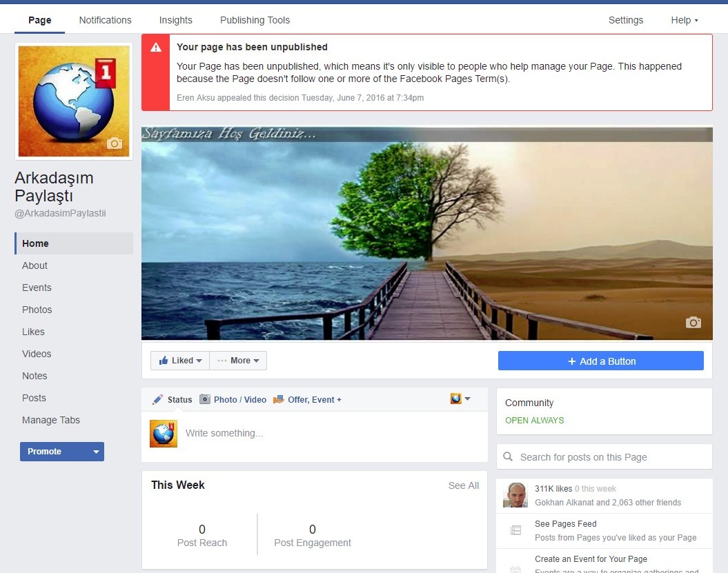728x573 pixels.
Task: Click the search magnifier icon
Action: 508,457
